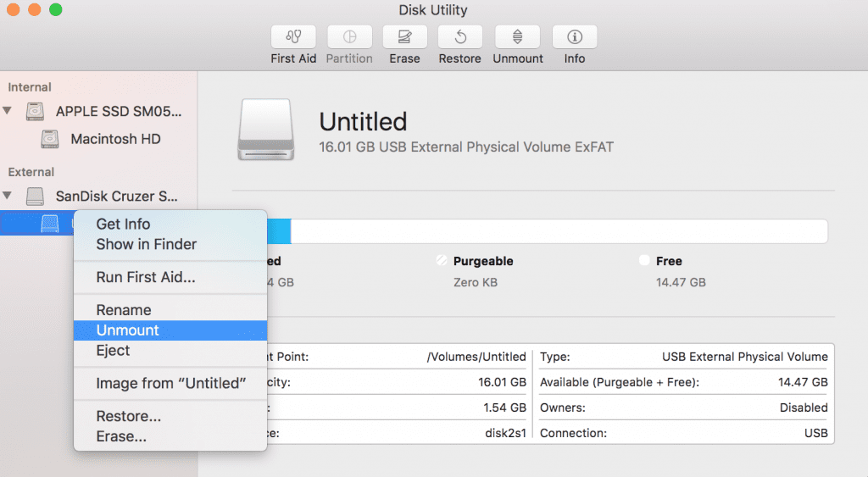Click the Unmount toolbar icon

point(518,37)
